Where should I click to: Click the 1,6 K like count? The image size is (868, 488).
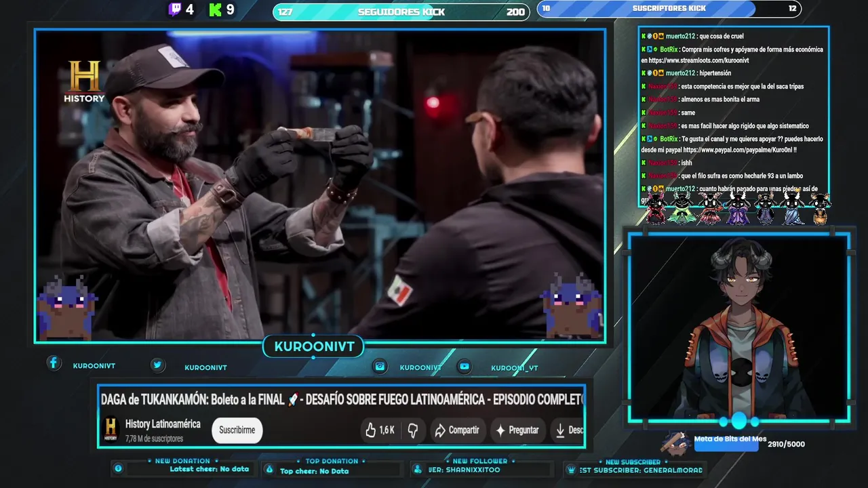tap(387, 430)
